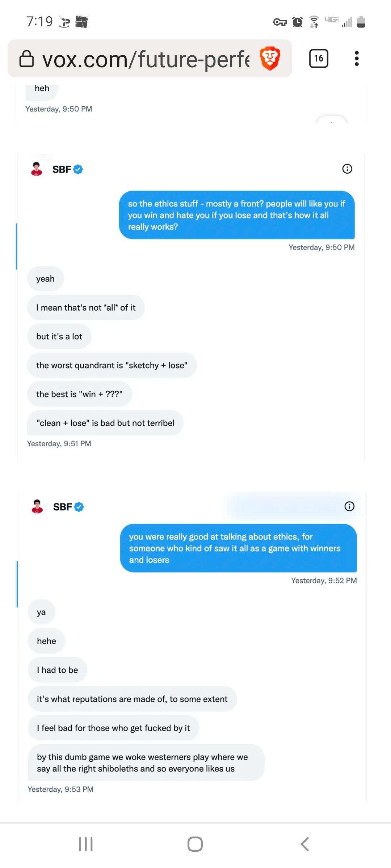The image size is (391, 868).
Task: Tap the SBF name in first conversation
Action: [x=62, y=170]
